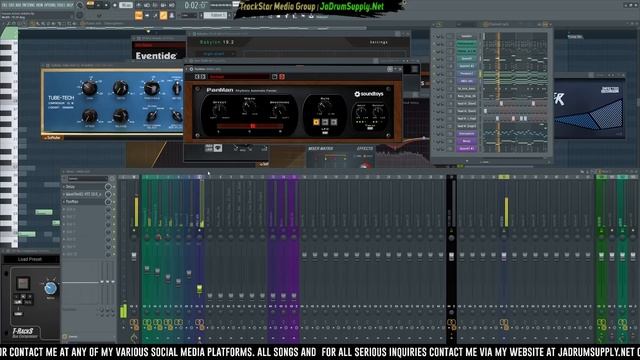Adjust the blue knob in T-RackS plugin

(x=51, y=288)
